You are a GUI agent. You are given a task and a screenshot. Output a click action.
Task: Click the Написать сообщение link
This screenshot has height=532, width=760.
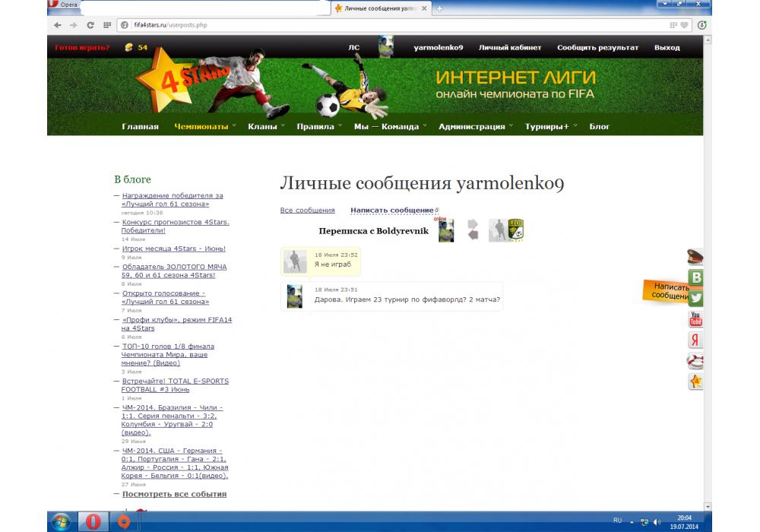[391, 211]
